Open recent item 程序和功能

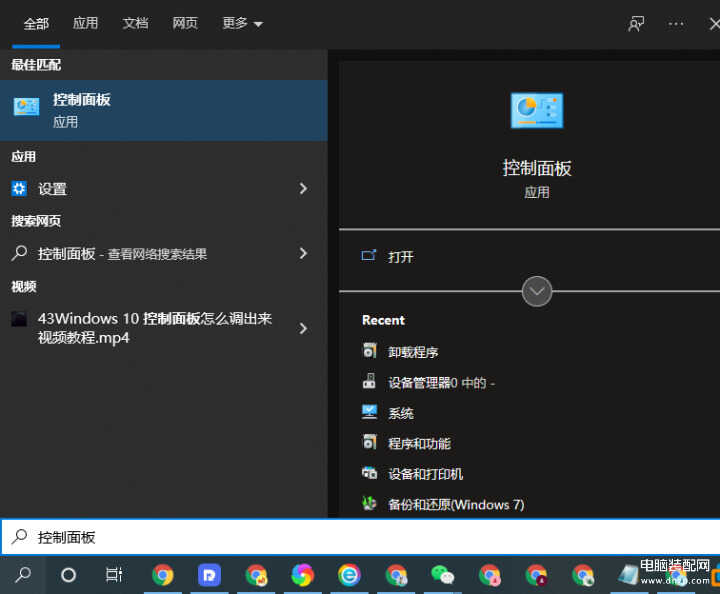tap(406, 443)
